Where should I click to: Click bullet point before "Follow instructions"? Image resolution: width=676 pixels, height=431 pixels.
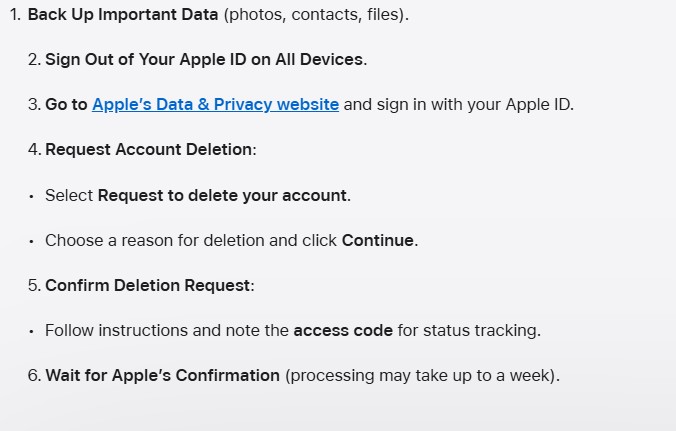click(x=32, y=331)
